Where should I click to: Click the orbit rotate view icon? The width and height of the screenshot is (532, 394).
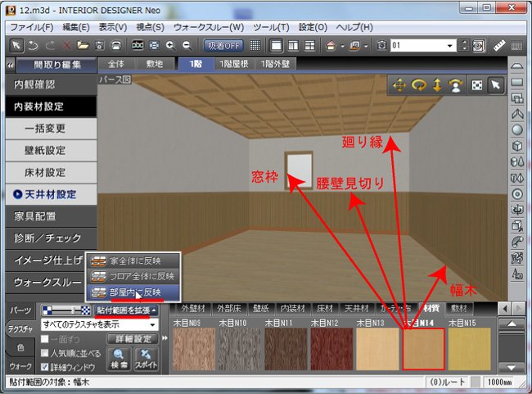(x=420, y=85)
